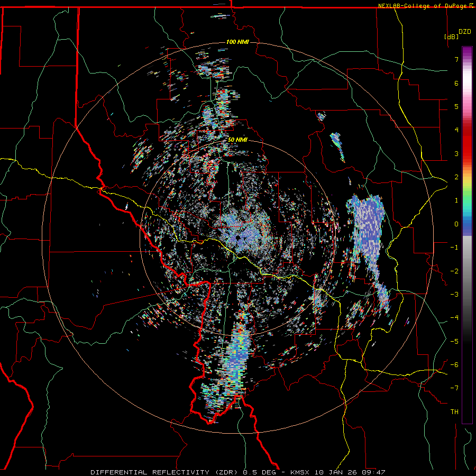
Task: Click the '6' value on the scale
Action: [x=456, y=83]
